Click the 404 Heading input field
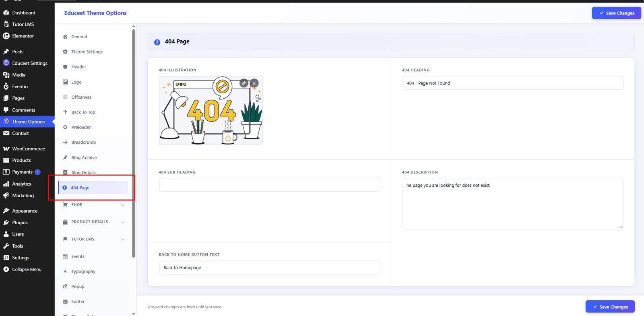Image resolution: width=644 pixels, height=316 pixels. [x=513, y=83]
